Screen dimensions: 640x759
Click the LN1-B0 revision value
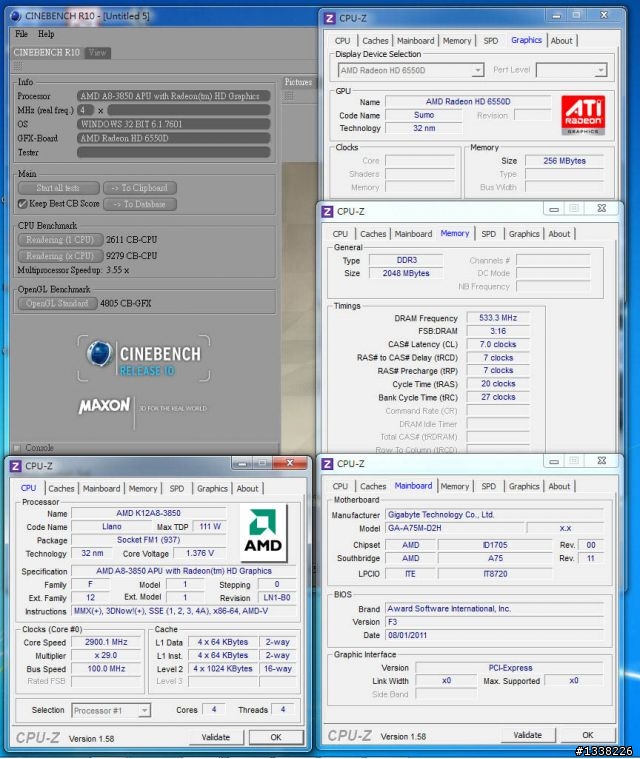click(277, 598)
